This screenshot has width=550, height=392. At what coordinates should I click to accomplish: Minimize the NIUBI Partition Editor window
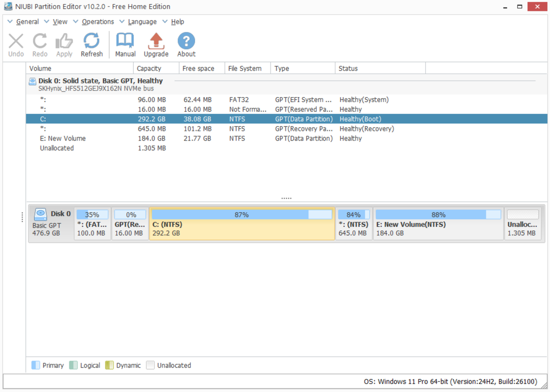pos(505,7)
